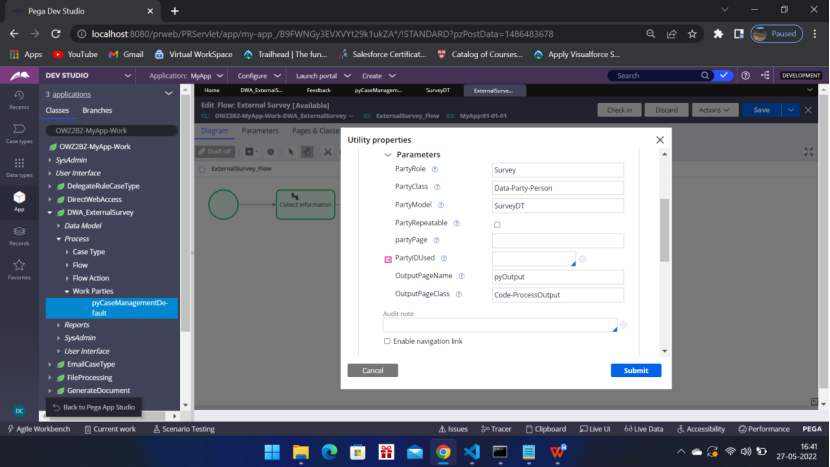The height and width of the screenshot is (467, 830).
Task: Collapse the Work Parties node
Action: (67, 291)
